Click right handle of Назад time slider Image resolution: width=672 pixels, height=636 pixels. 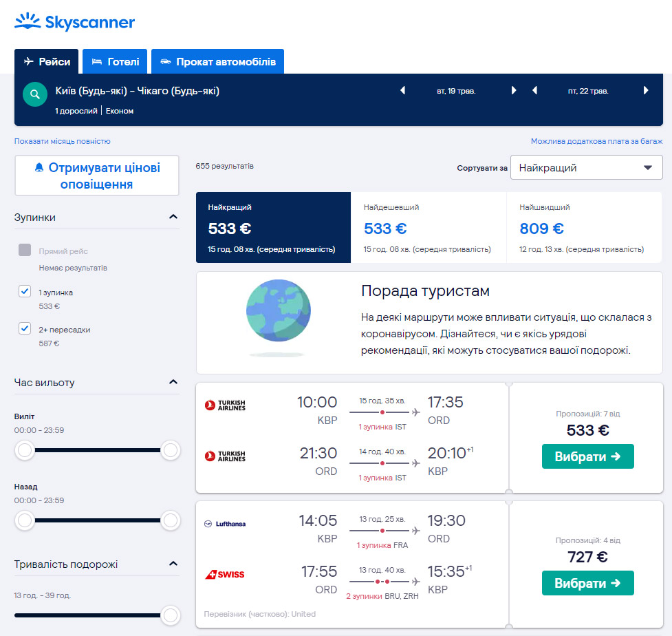[170, 520]
